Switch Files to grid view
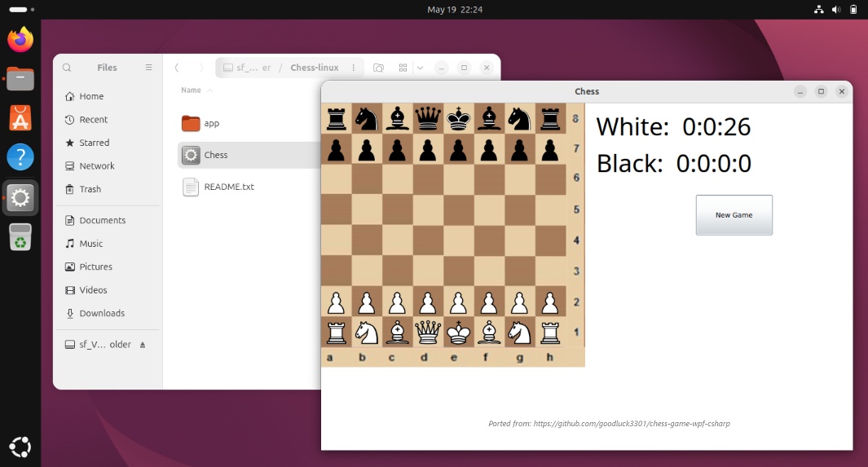 403,68
